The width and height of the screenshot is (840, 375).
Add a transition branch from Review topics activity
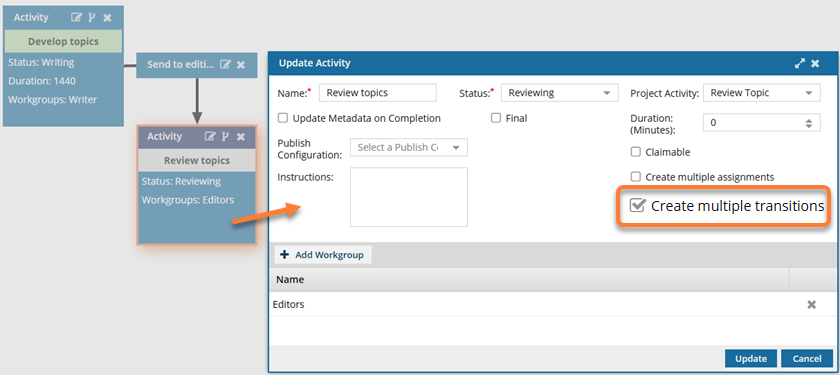coord(226,137)
